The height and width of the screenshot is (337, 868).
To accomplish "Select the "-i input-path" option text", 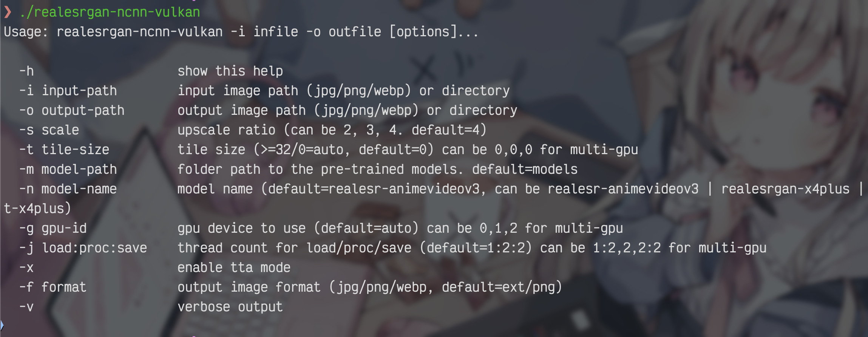I will [68, 91].
